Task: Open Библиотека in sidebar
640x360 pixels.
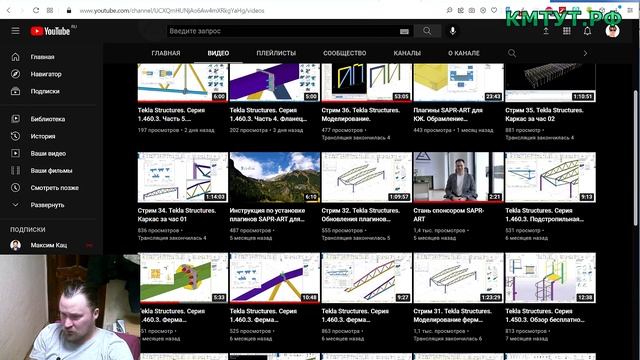Action: [x=49, y=119]
